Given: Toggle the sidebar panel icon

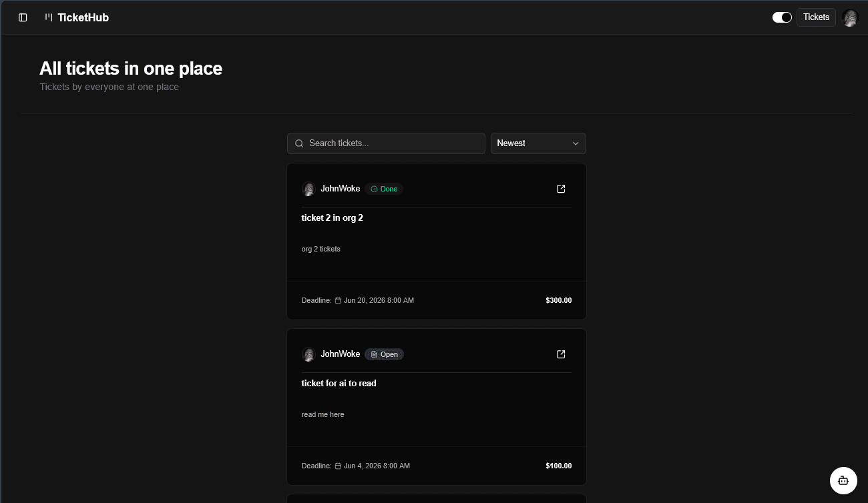Looking at the screenshot, I should [x=23, y=17].
